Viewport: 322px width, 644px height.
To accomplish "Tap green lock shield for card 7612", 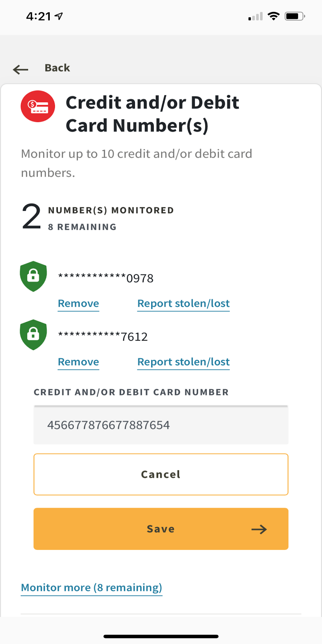I will 33,335.
